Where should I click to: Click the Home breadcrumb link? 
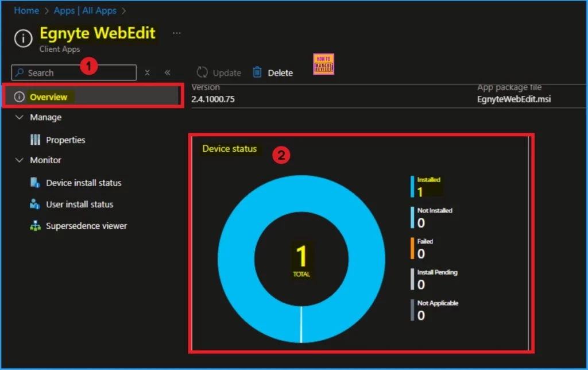click(26, 10)
